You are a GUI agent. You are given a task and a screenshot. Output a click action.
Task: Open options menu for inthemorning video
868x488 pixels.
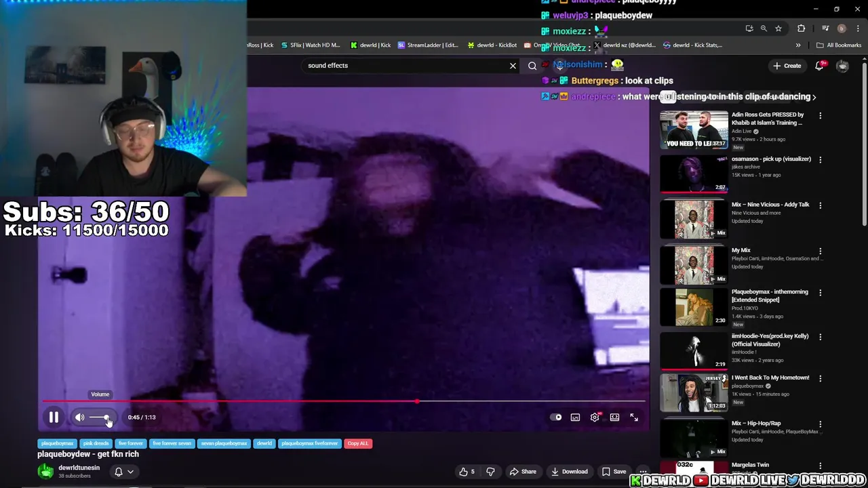click(820, 293)
